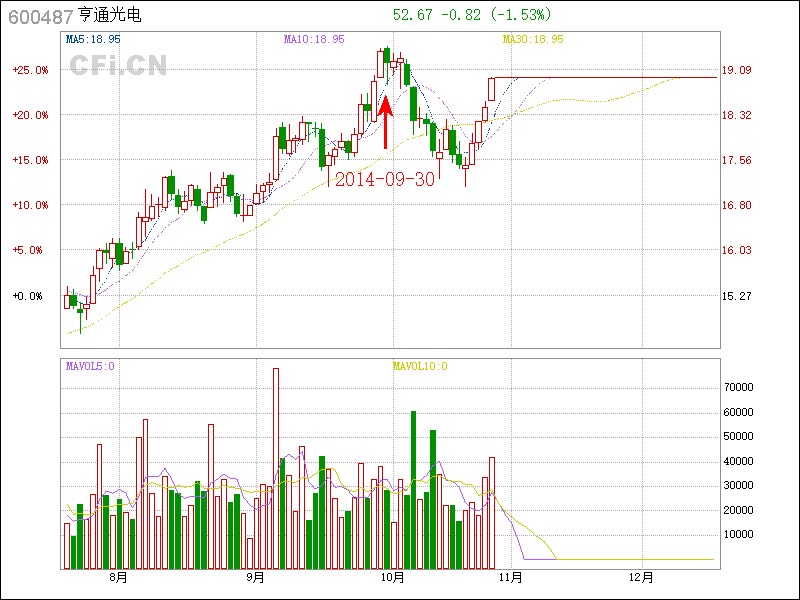Click the stock code 600487
This screenshot has height=600, width=800.
tap(41, 17)
